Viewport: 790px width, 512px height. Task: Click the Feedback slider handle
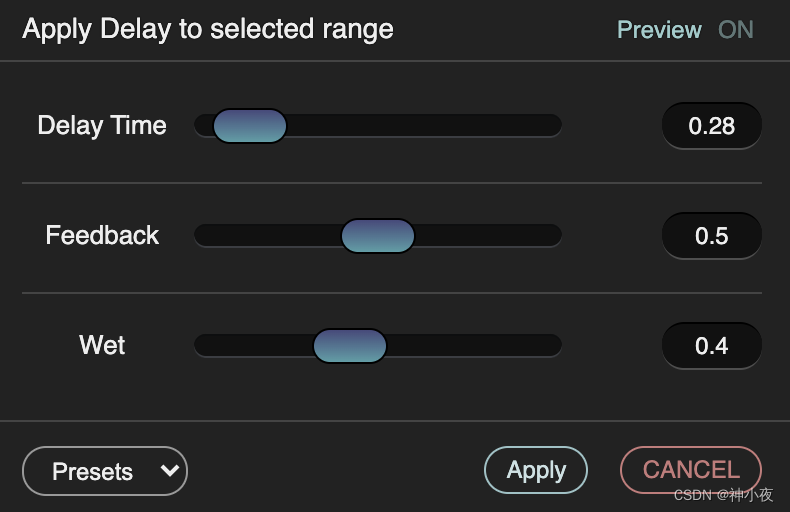[x=378, y=236]
